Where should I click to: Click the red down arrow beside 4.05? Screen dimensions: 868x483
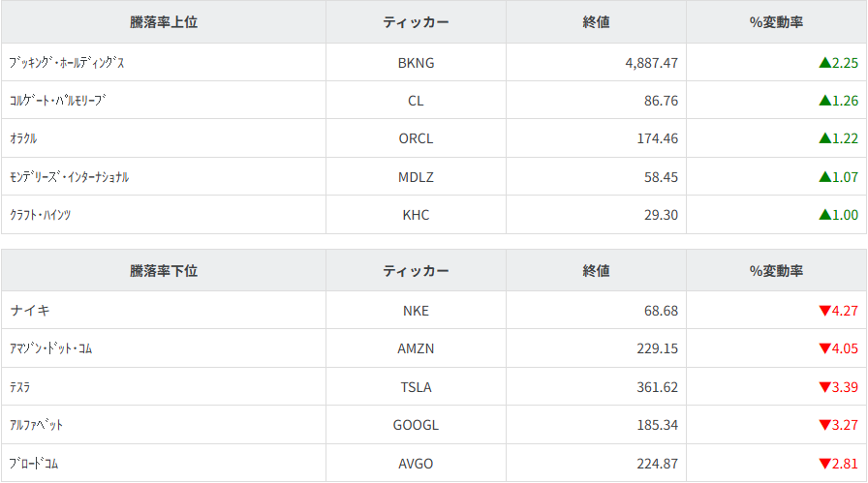click(x=824, y=348)
